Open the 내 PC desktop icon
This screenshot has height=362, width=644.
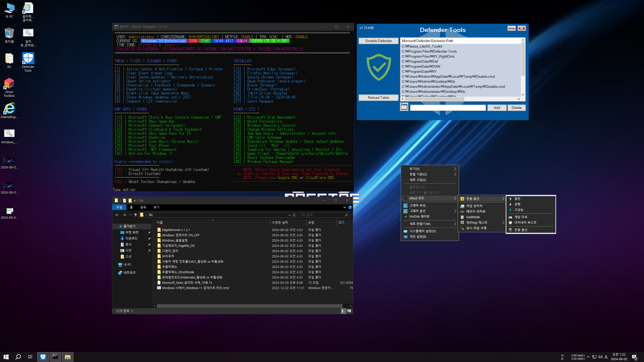(x=9, y=10)
